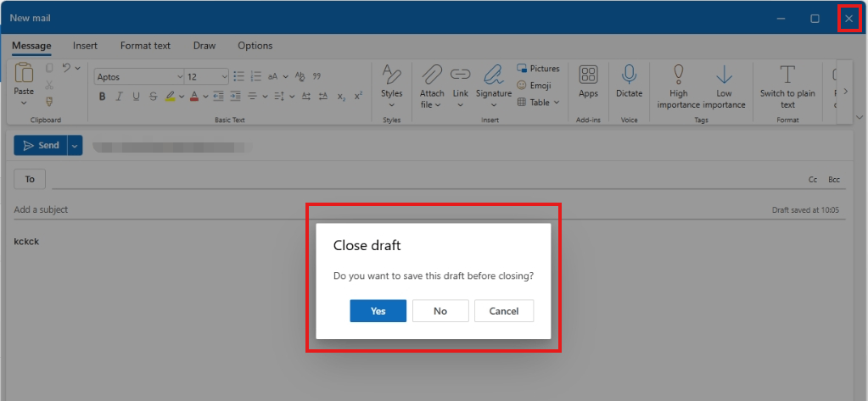Screen dimensions: 868x401
Task: Select the Format Painter icon
Action: [49, 102]
